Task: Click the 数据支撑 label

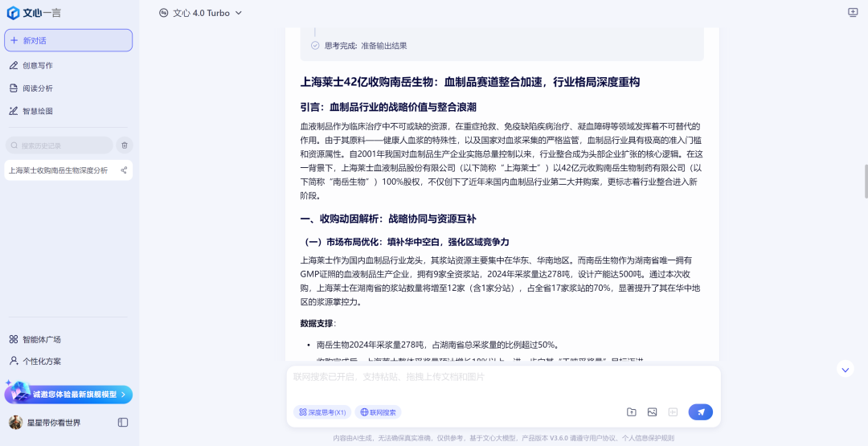Action: click(x=317, y=323)
